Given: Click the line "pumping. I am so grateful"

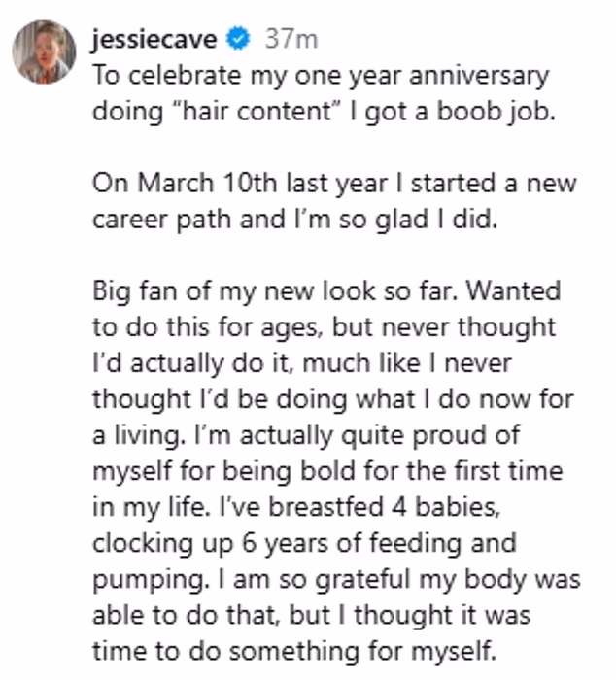Looking at the screenshot, I should coord(336,577).
